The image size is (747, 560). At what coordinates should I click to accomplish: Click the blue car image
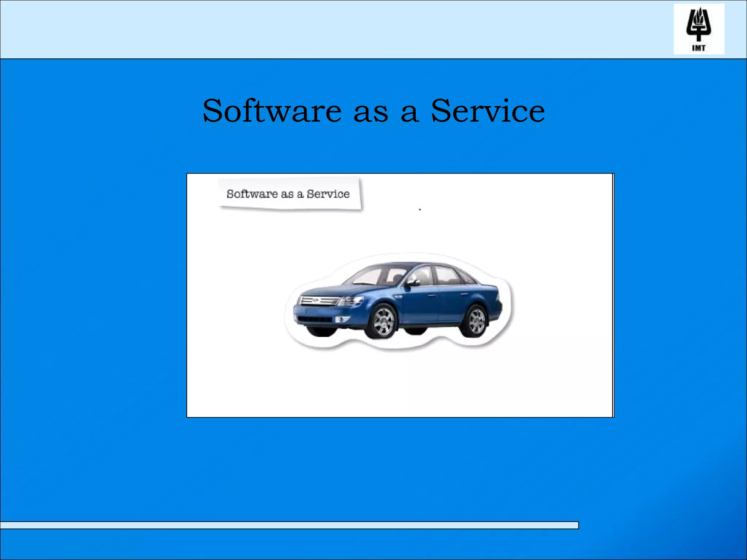pos(398,301)
